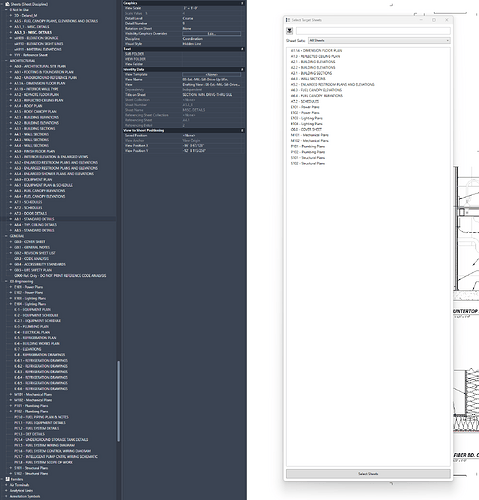
Task: Select Enlarged Shower Plans and Elevations sheet
Action: 54,174
